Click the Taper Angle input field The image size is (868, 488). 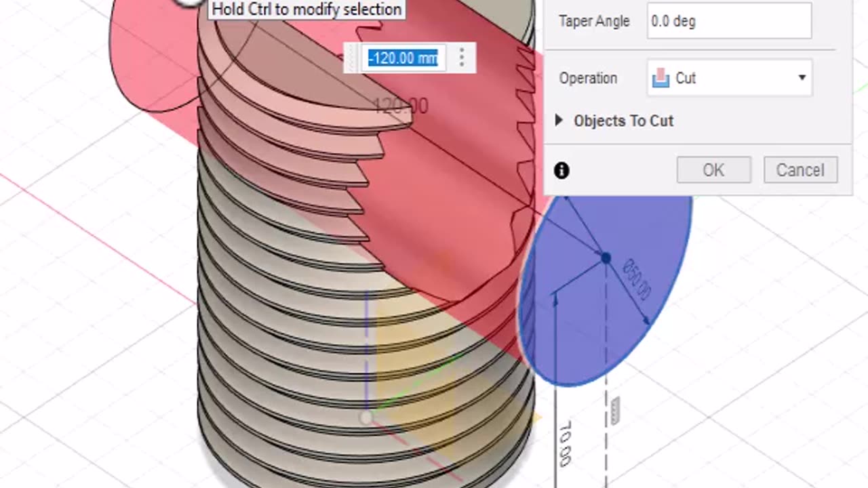[x=729, y=21]
